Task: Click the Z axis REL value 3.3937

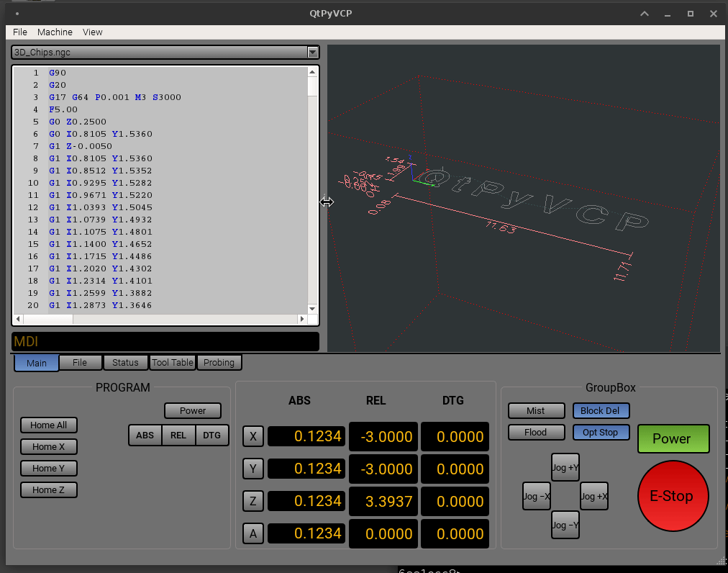Action: pos(383,502)
